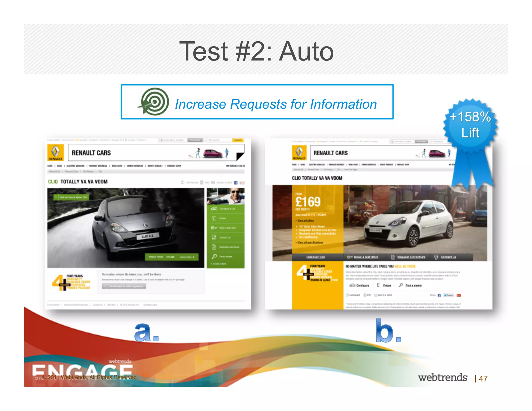This screenshot has height=411, width=532.
Task: Click the show more prices bar in page a
Action: click(x=171, y=257)
